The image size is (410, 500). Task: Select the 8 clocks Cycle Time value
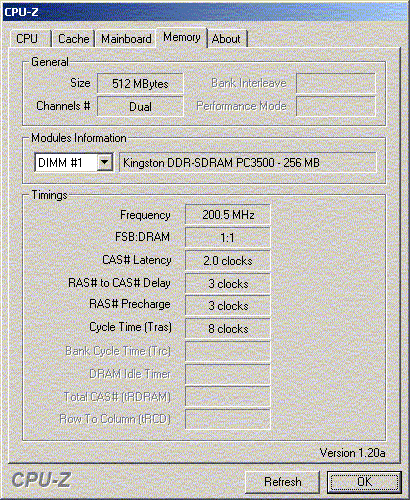click(228, 329)
